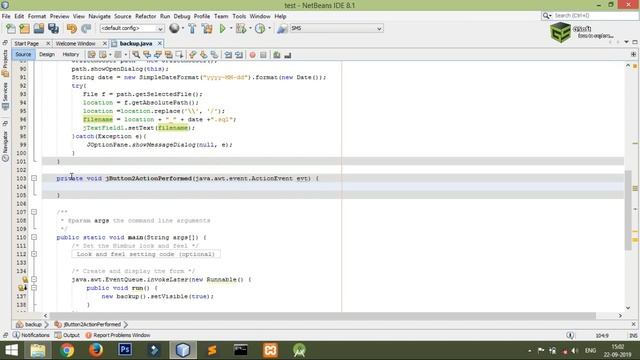Run the project with green play icon
Screen dimensions: 640x360
222,29
